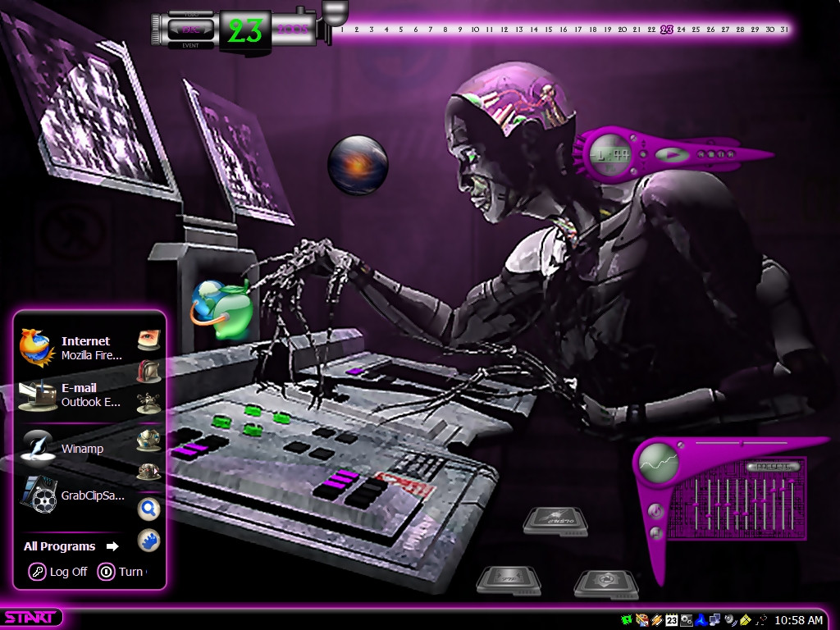Viewport: 840px width, 630px height.
Task: Click the green splat tray icon
Action: (x=626, y=620)
